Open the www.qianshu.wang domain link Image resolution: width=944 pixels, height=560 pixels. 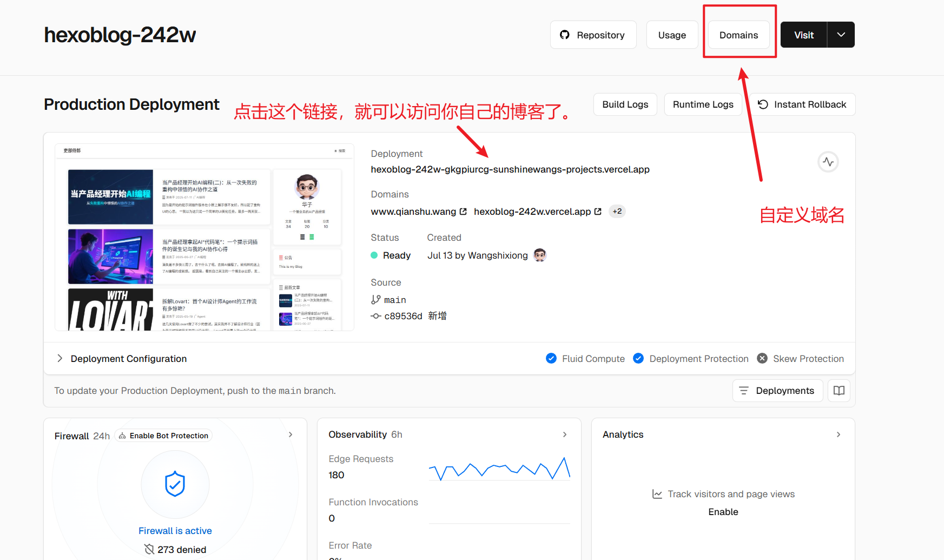pyautogui.click(x=413, y=212)
